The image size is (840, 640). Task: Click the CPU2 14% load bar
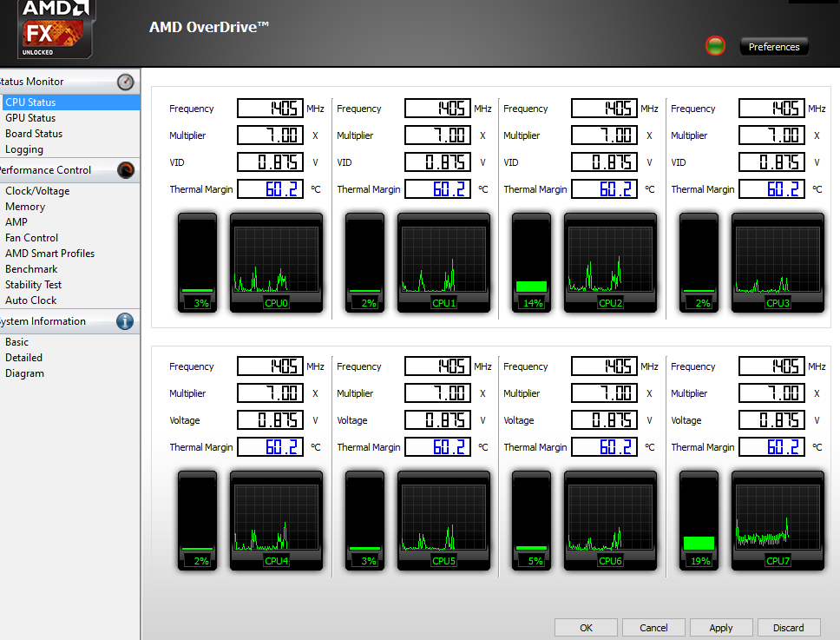[x=531, y=262]
